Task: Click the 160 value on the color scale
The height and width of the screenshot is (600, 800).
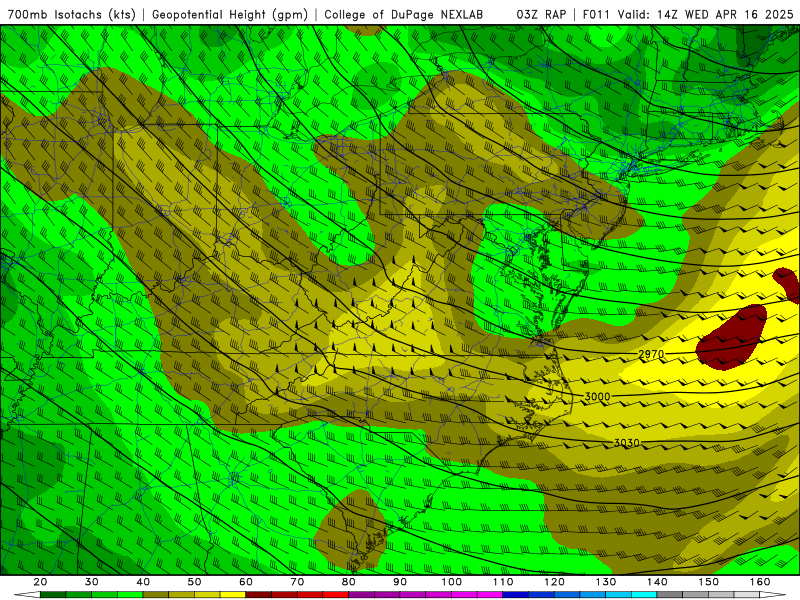Action: [x=760, y=582]
